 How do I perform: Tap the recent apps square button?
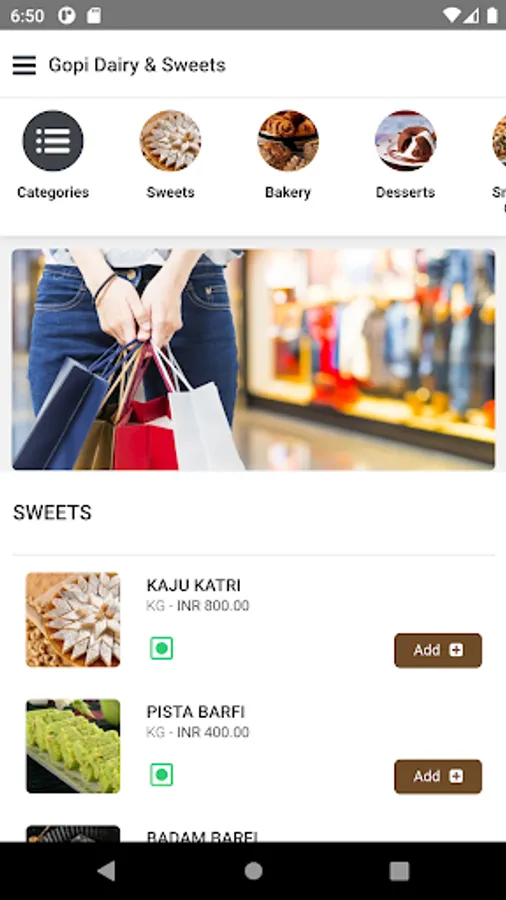tap(399, 871)
